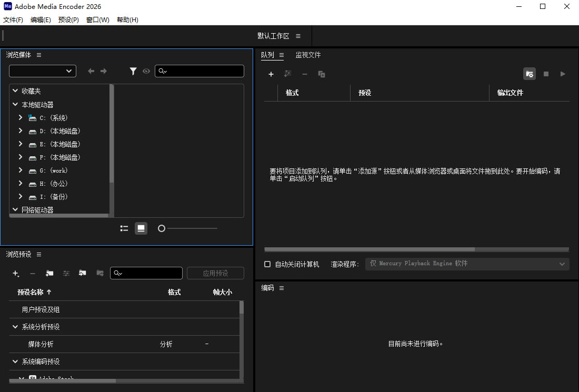Click the Add Source plus icon in queue
Viewport: 579px width, 392px height.
point(271,74)
